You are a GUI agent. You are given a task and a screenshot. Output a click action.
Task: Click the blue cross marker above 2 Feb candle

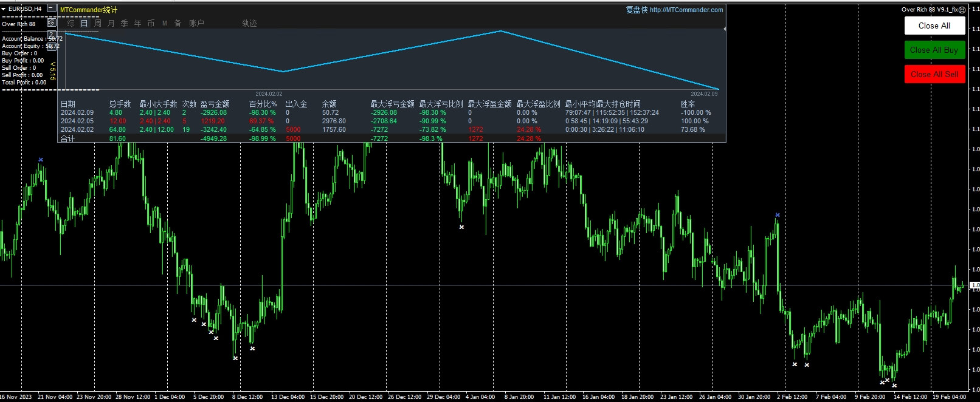778,215
